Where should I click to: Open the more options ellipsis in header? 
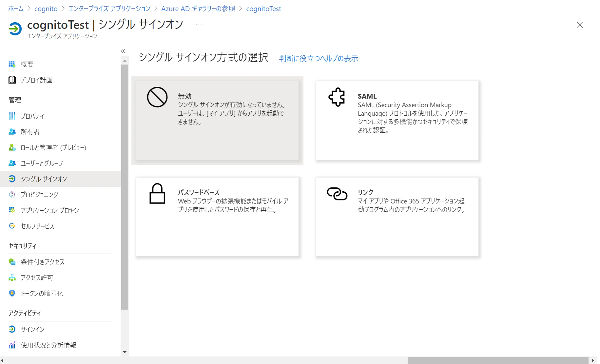199,25
